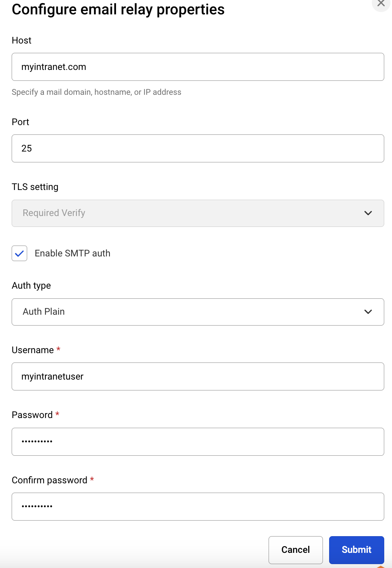
Task: Expand the Required Verify selector
Action: tap(198, 213)
